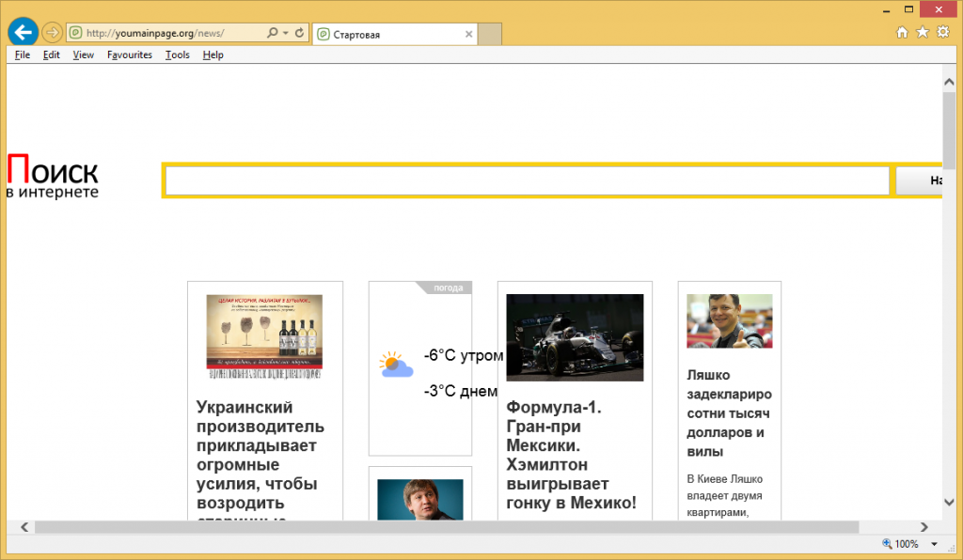Refresh the page with reload icon
The height and width of the screenshot is (560, 963).
tap(299, 33)
